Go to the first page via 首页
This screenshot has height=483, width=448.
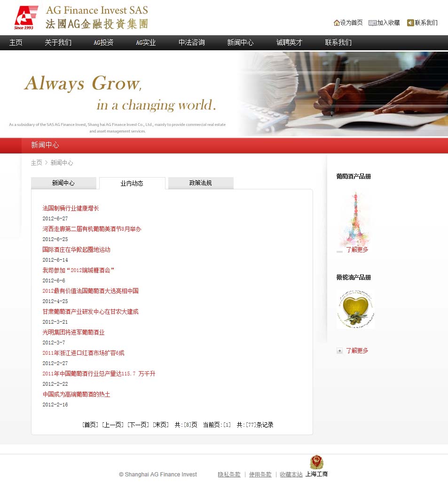click(90, 425)
